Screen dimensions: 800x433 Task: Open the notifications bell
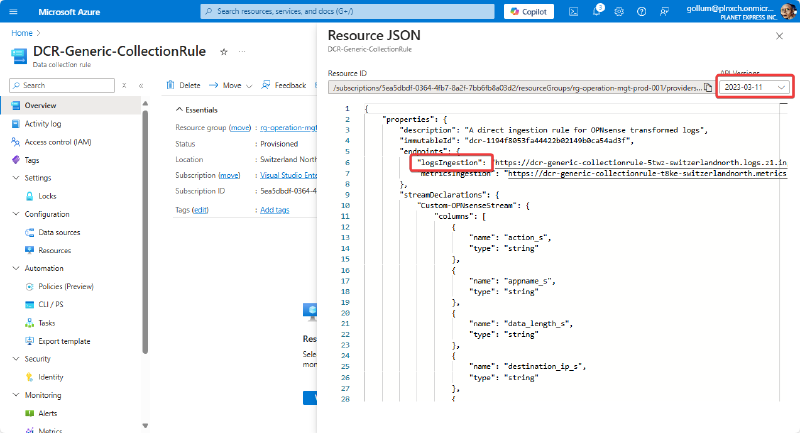pos(596,11)
